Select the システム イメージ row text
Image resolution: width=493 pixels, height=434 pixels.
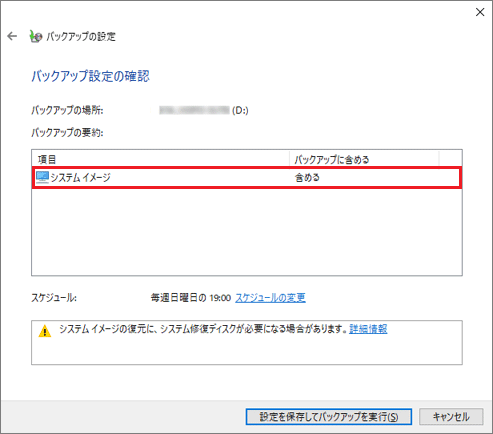(x=80, y=178)
